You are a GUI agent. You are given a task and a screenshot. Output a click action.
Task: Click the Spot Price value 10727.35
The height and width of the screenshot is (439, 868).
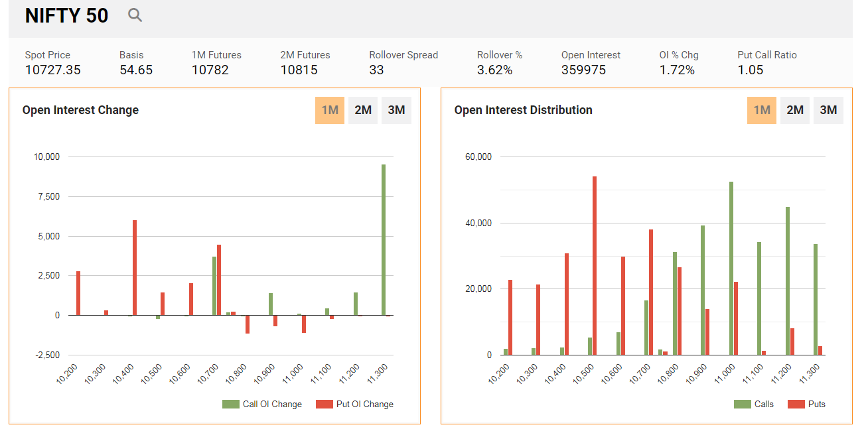pyautogui.click(x=53, y=70)
